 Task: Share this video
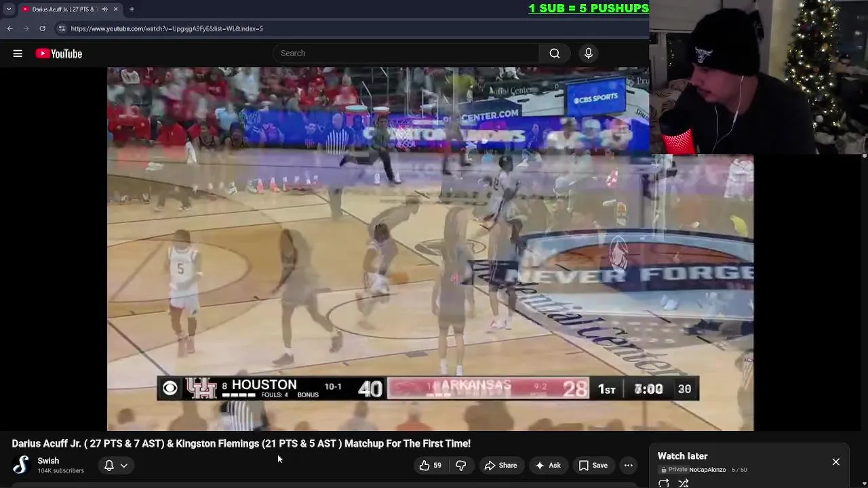tap(500, 466)
